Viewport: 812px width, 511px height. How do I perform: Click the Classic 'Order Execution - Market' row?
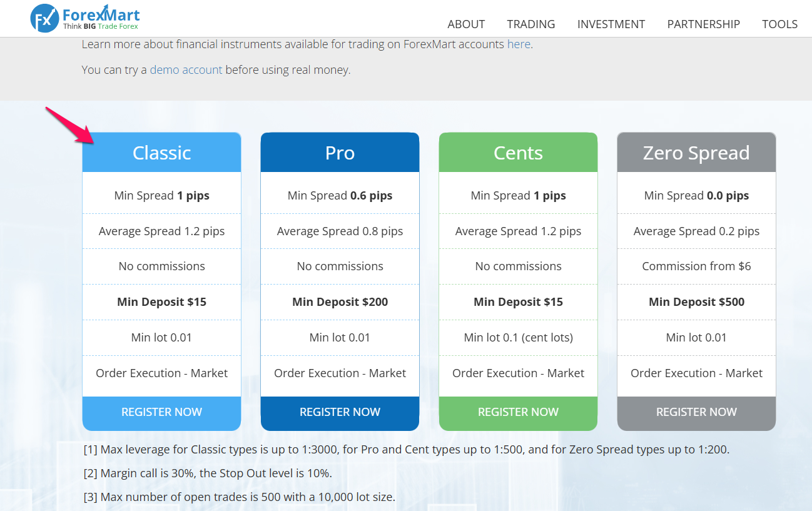(x=161, y=373)
